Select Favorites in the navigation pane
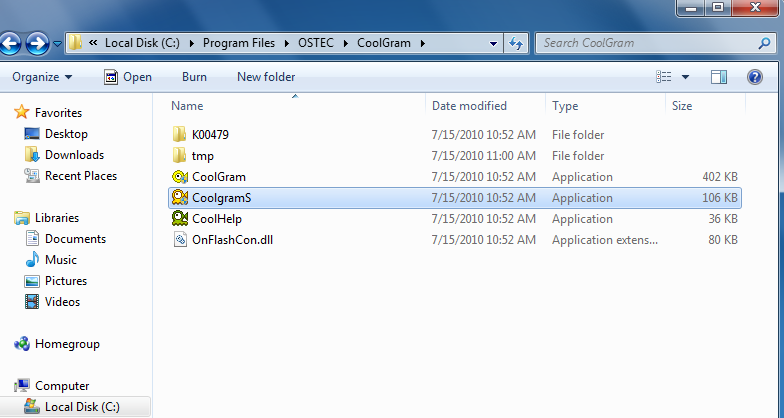The height and width of the screenshot is (418, 784). [58, 113]
